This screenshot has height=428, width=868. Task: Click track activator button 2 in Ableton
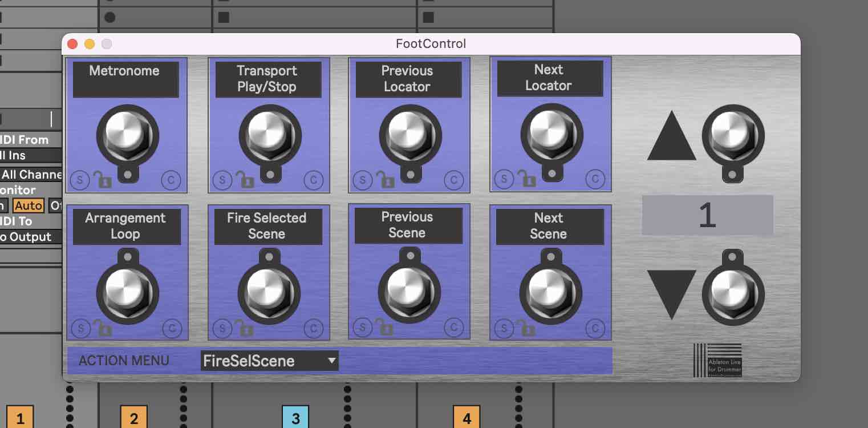[134, 418]
